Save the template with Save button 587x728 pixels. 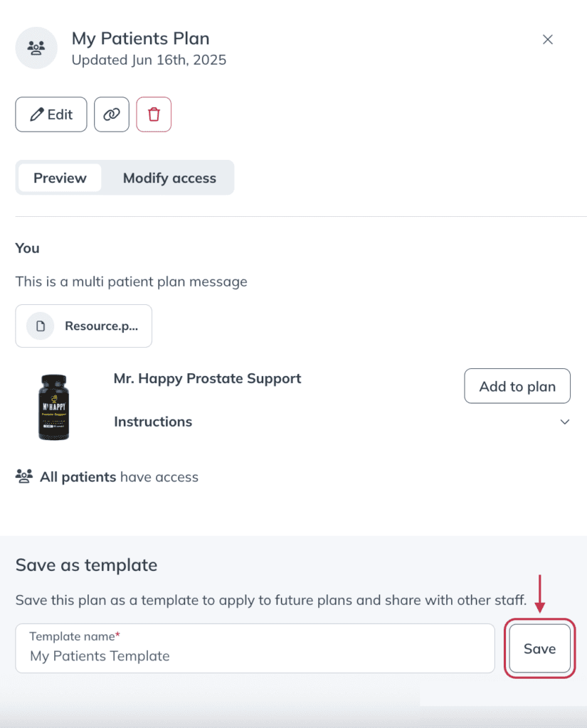(x=539, y=648)
